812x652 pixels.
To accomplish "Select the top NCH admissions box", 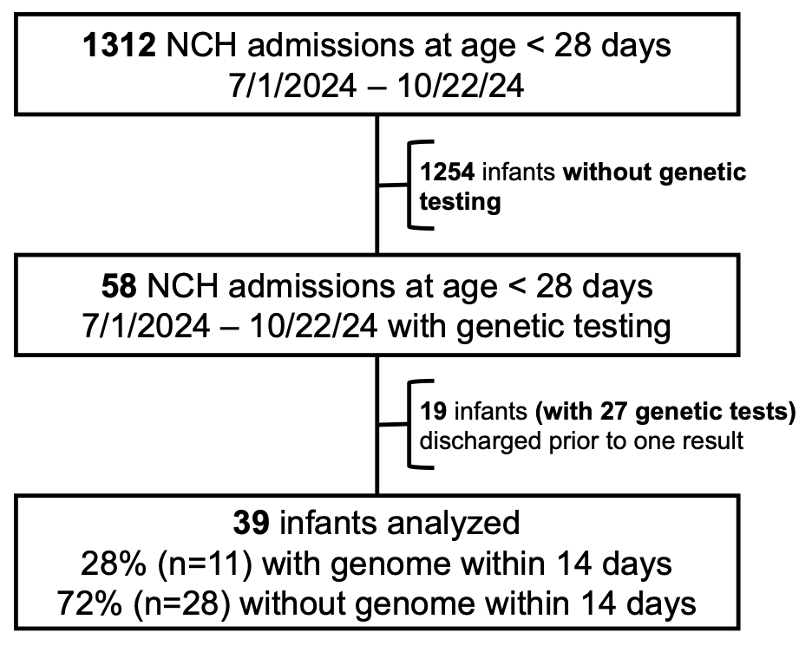I will coord(377,63).
